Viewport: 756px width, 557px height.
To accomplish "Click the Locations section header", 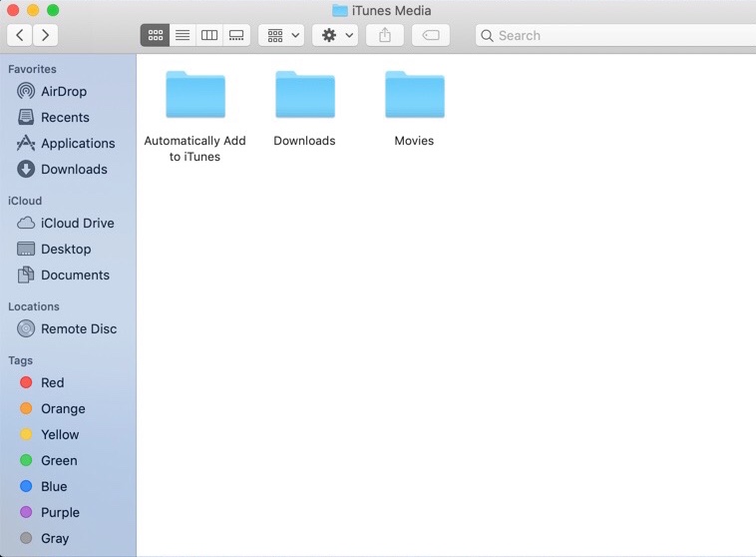I will tap(34, 307).
